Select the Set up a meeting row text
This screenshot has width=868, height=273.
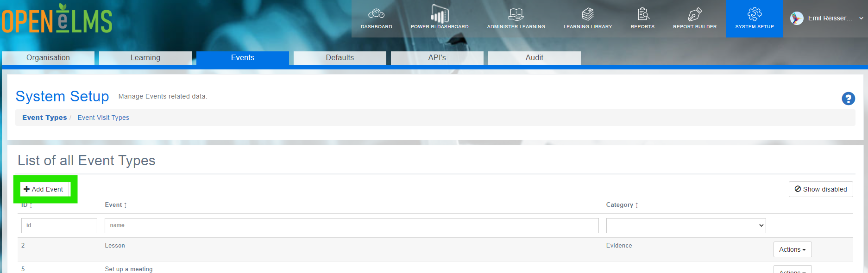(x=129, y=269)
